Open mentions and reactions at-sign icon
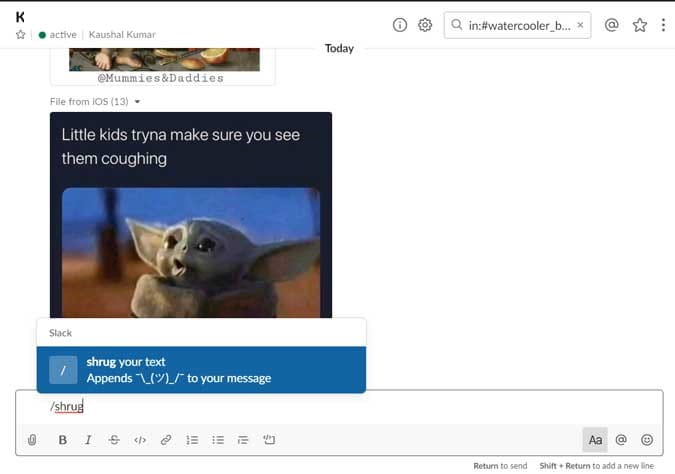Viewport: 675px width, 474px height. pos(611,25)
